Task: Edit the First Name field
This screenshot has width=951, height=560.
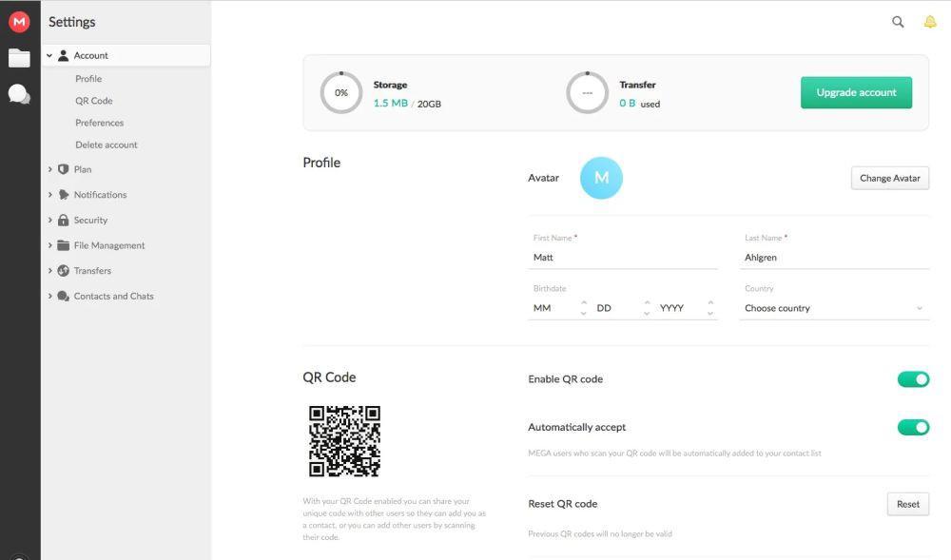Action: 623,258
